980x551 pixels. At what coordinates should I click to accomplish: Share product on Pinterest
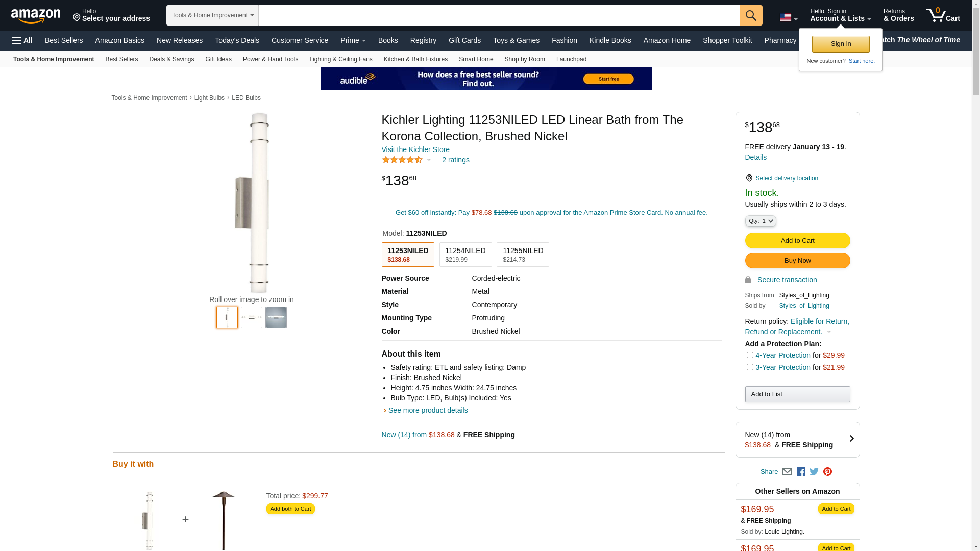(827, 472)
